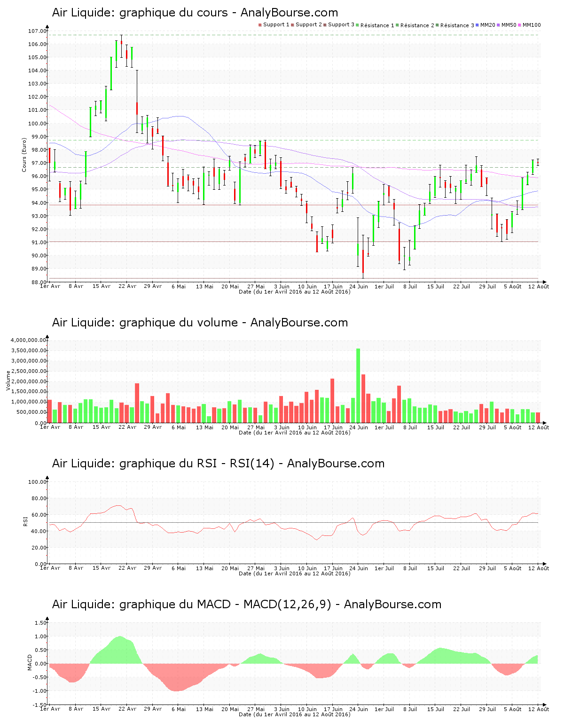This screenshot has width=564, height=728.
Task: Click the 'Cours (Euro)' axis label
Action: click(24, 155)
